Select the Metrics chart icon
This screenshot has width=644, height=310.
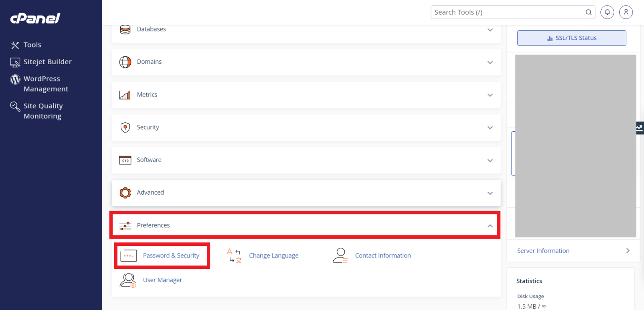125,95
